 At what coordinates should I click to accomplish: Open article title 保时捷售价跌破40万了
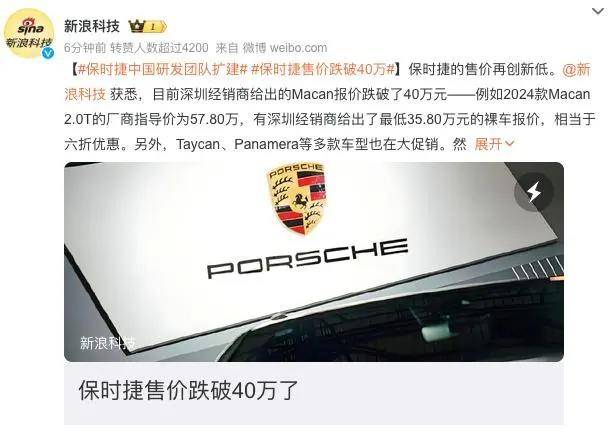click(188, 390)
